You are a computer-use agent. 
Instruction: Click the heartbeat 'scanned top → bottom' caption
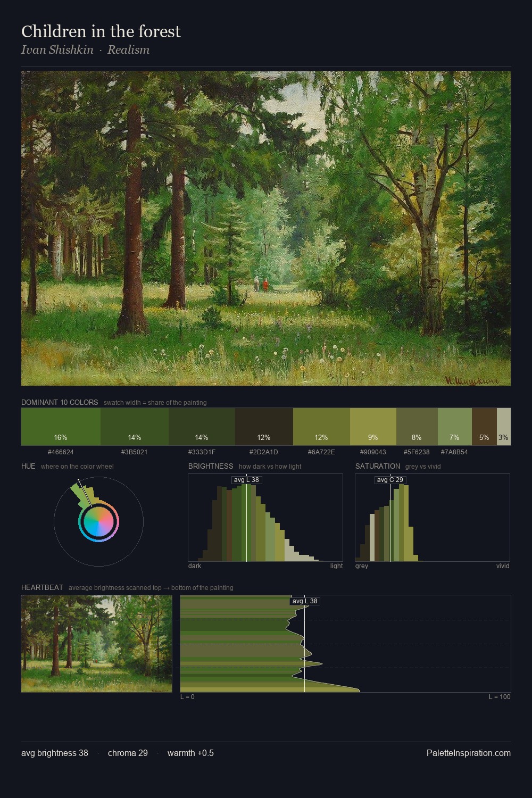(151, 588)
